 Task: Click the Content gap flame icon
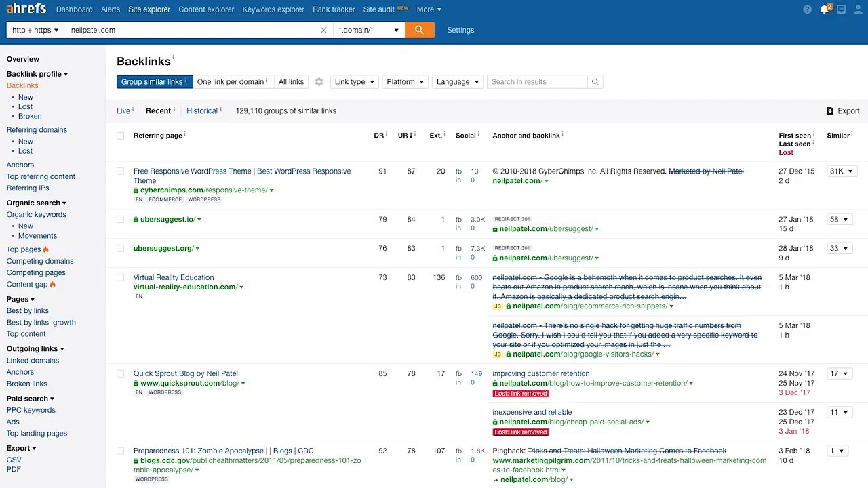[53, 285]
